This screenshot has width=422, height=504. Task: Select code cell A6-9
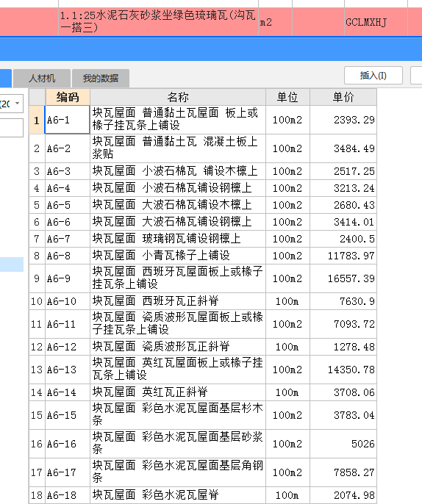click(67, 278)
